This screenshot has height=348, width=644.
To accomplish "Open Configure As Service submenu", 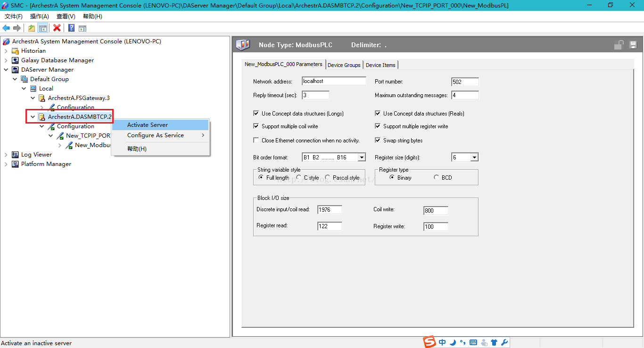I will (160, 135).
